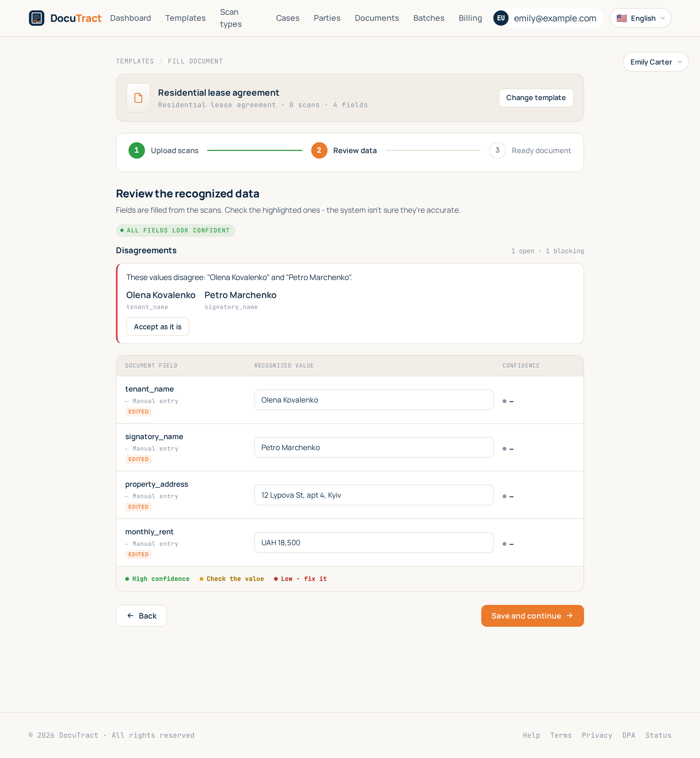This screenshot has height=758, width=700.
Task: Open the Parties page
Action: pyautogui.click(x=327, y=18)
